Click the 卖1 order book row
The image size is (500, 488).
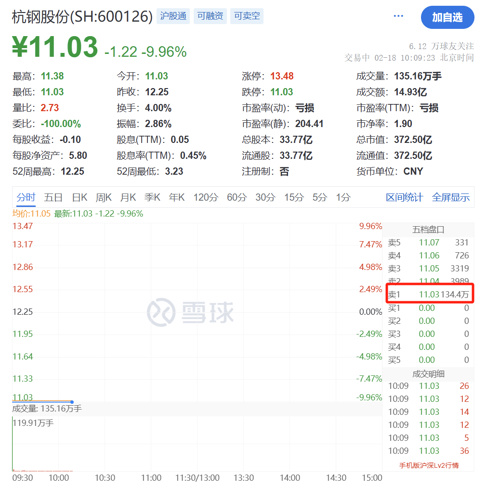tap(429, 294)
